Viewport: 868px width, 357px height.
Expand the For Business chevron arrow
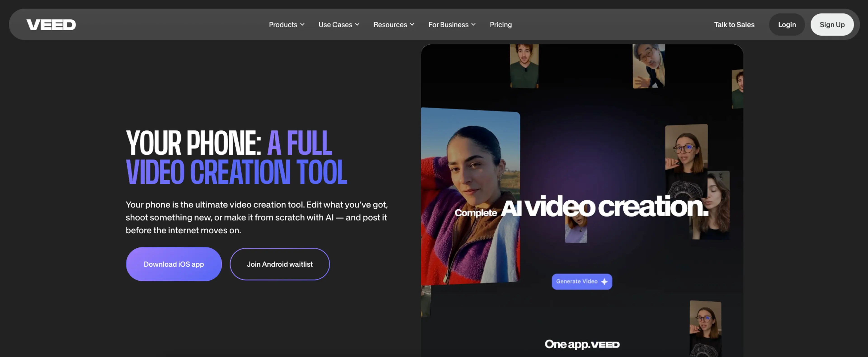coord(473,25)
